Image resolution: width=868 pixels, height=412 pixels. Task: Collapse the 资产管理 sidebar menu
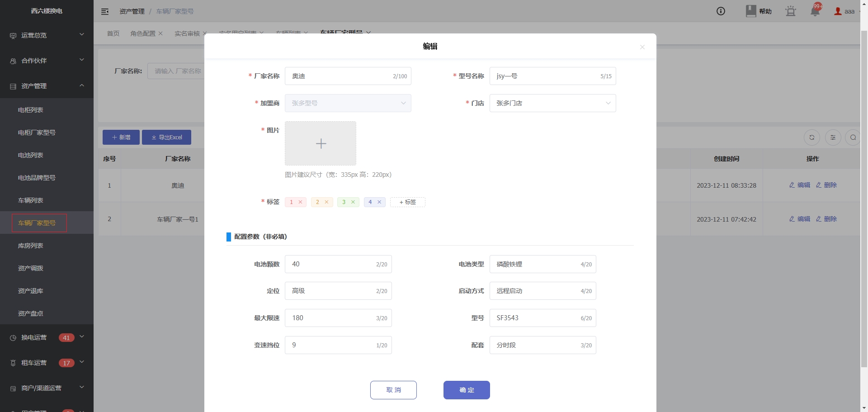tap(47, 86)
